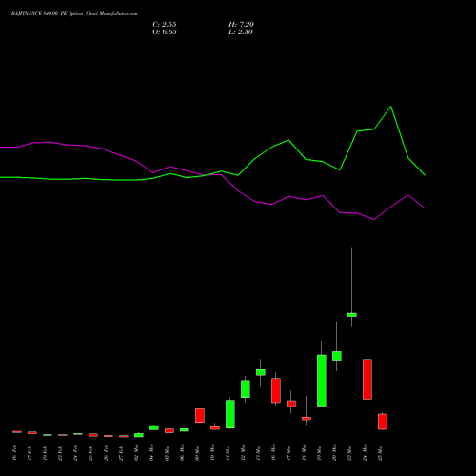The width and height of the screenshot is (476, 476).
Task: Click the 02 Mar date label
Action: (136, 453)
